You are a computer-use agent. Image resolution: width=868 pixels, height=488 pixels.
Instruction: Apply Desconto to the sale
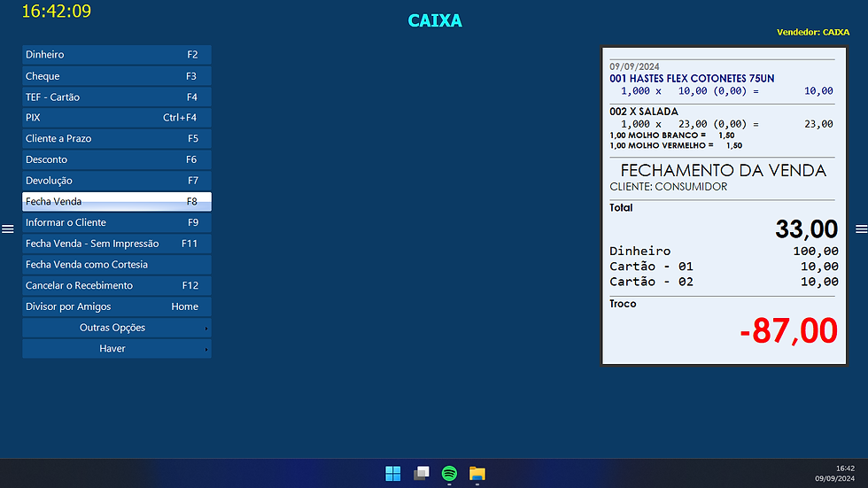pos(117,160)
